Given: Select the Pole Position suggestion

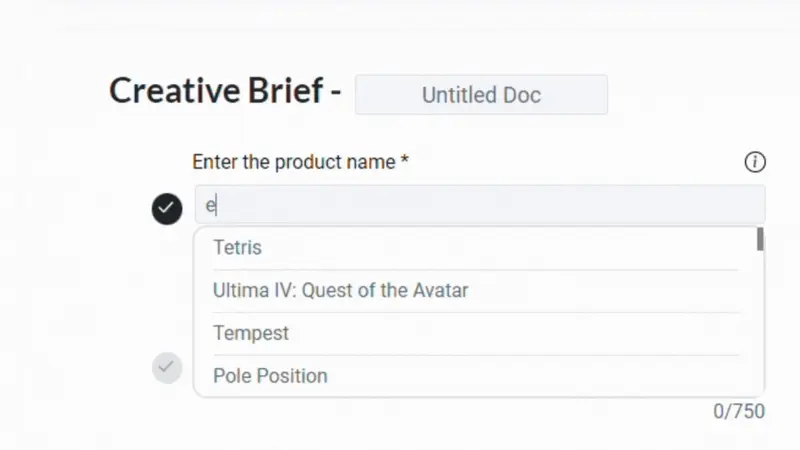Looking at the screenshot, I should [x=270, y=376].
